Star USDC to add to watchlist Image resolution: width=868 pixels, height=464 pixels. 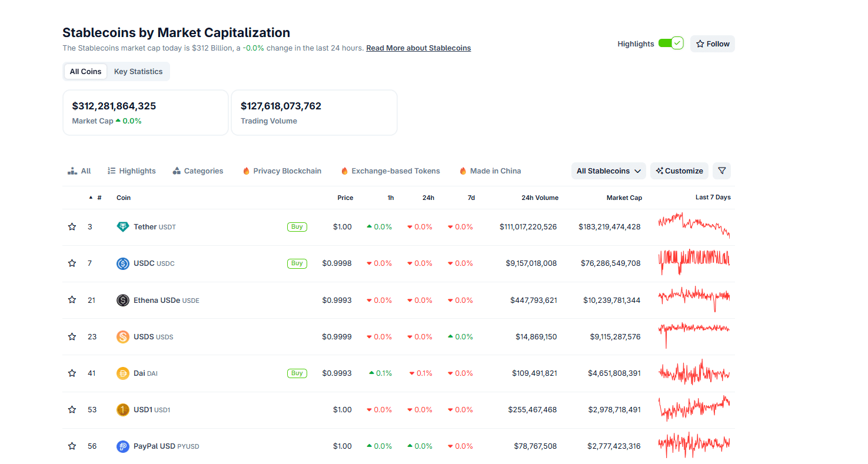pos(72,263)
